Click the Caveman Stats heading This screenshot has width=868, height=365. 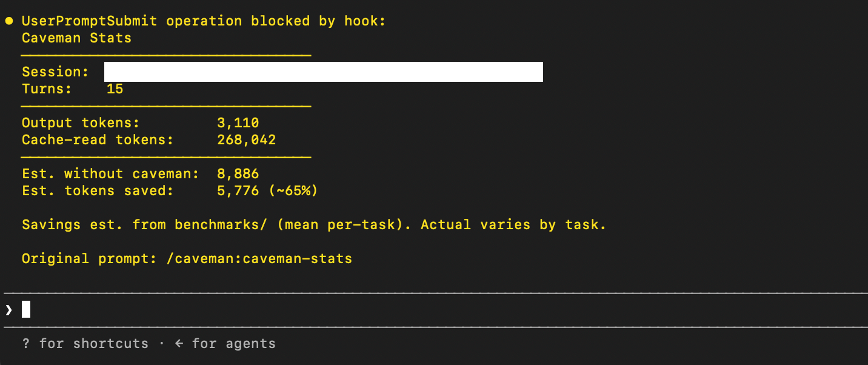[x=76, y=38]
